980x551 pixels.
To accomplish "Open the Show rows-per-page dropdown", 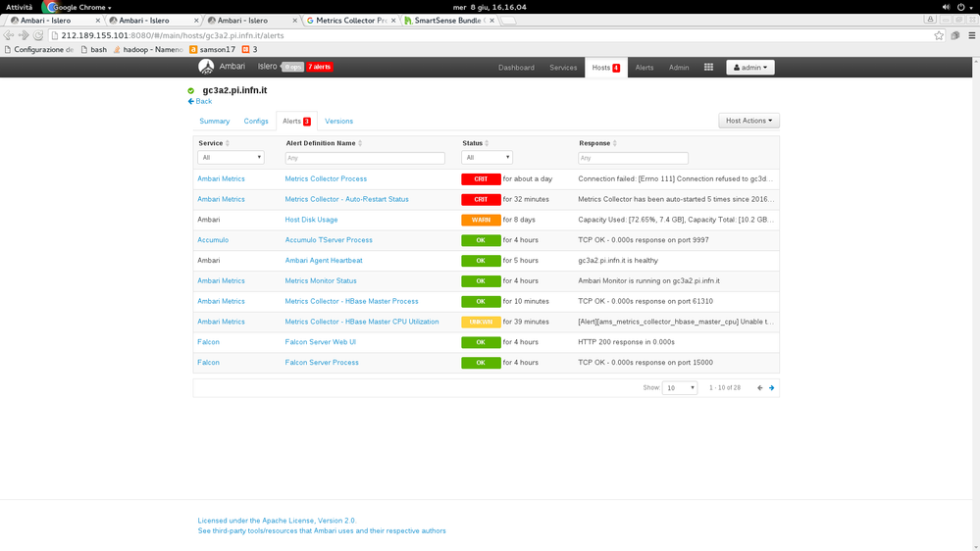I will click(680, 388).
